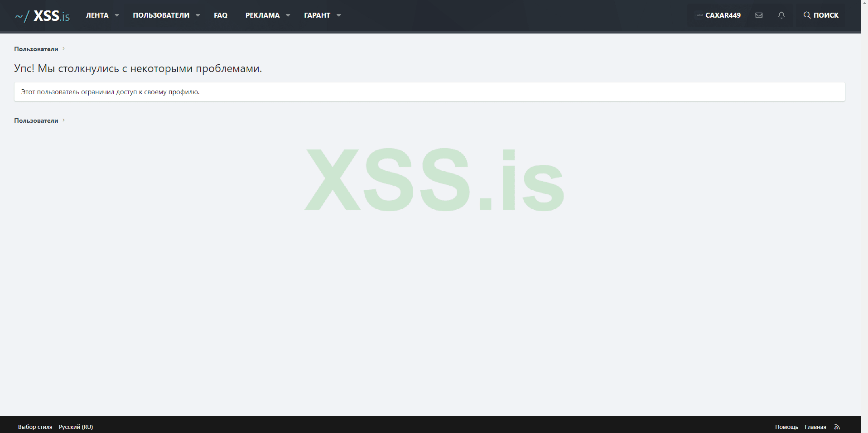Go to the ЛЕНТА section
The width and height of the screenshot is (868, 433).
[x=97, y=15]
